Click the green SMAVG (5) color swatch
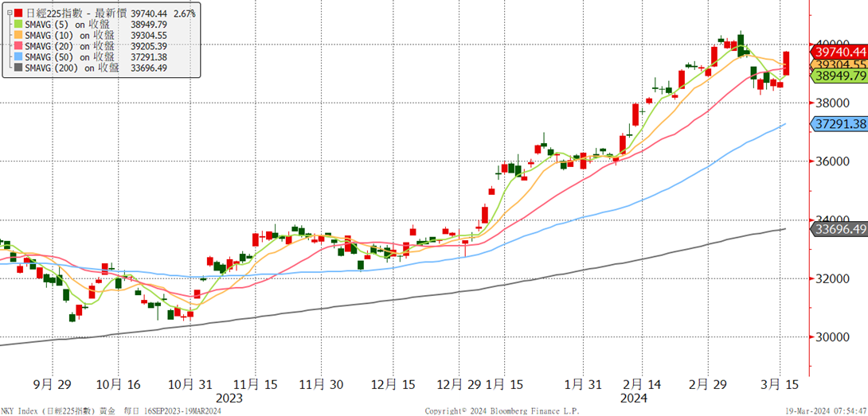Viewport: 868px width, 416px height. click(x=19, y=23)
